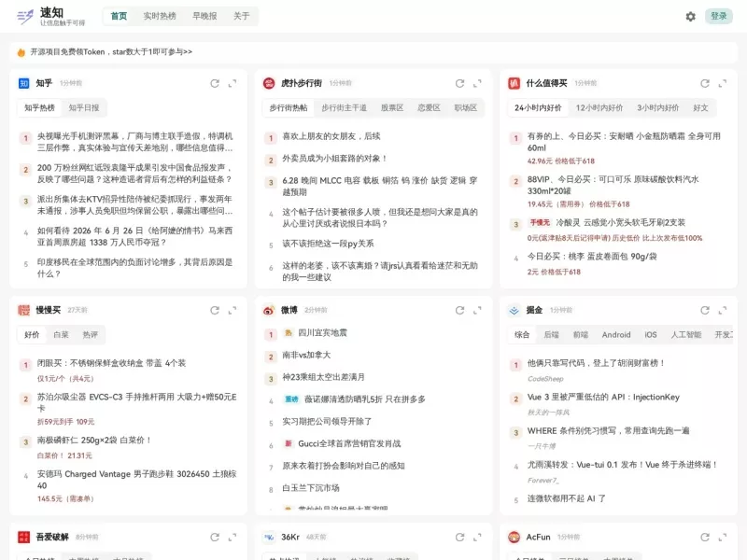Expand the 慢慢买 card fullscreen
Viewport: 747px width, 560px height.
(x=233, y=311)
